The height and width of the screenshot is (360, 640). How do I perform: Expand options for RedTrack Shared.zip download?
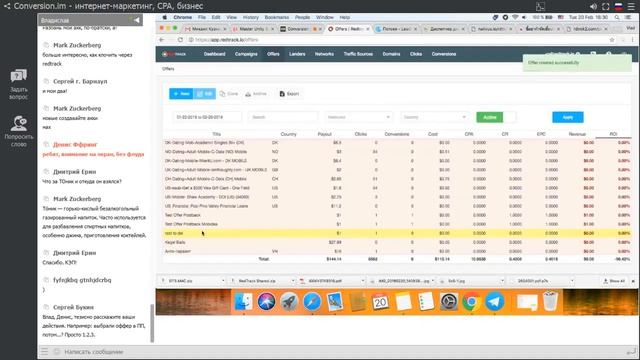coord(293,281)
